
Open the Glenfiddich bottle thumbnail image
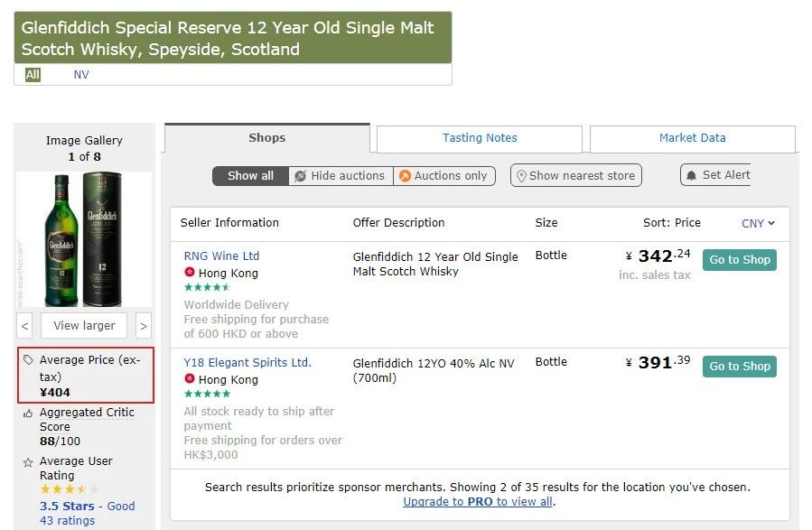[84, 237]
